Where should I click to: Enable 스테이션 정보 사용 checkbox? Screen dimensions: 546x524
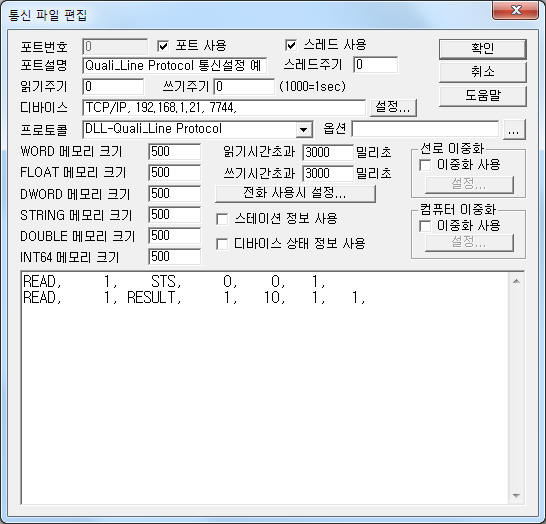tap(222, 219)
